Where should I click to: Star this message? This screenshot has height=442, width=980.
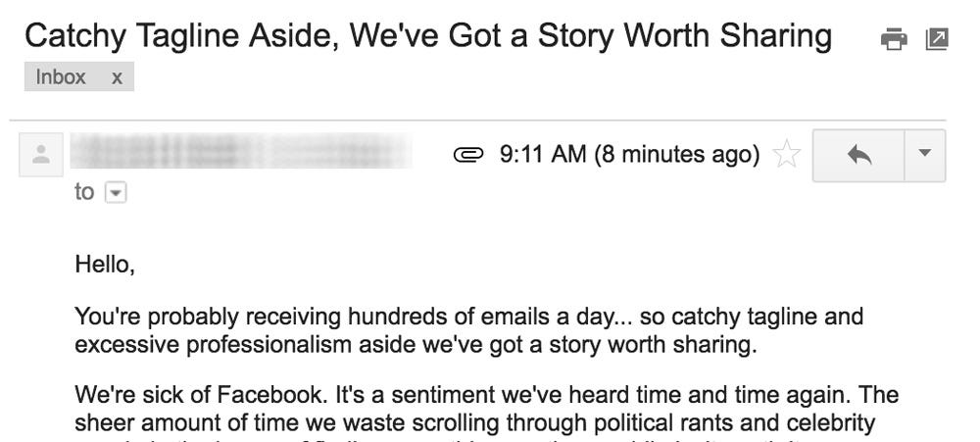786,154
